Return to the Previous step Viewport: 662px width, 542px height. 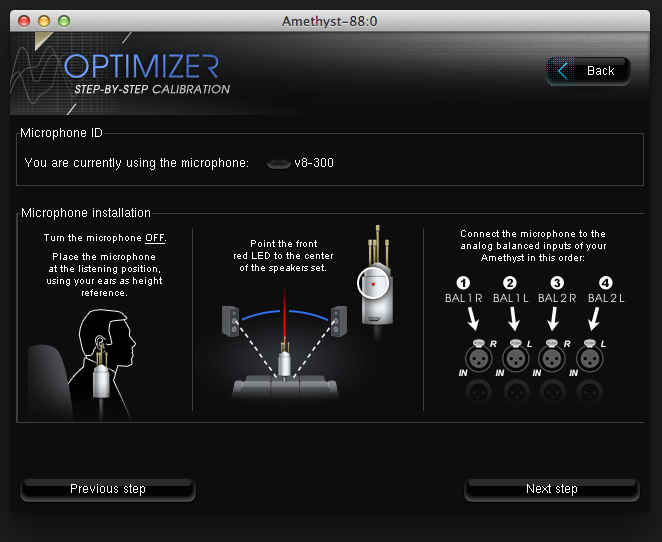(108, 489)
